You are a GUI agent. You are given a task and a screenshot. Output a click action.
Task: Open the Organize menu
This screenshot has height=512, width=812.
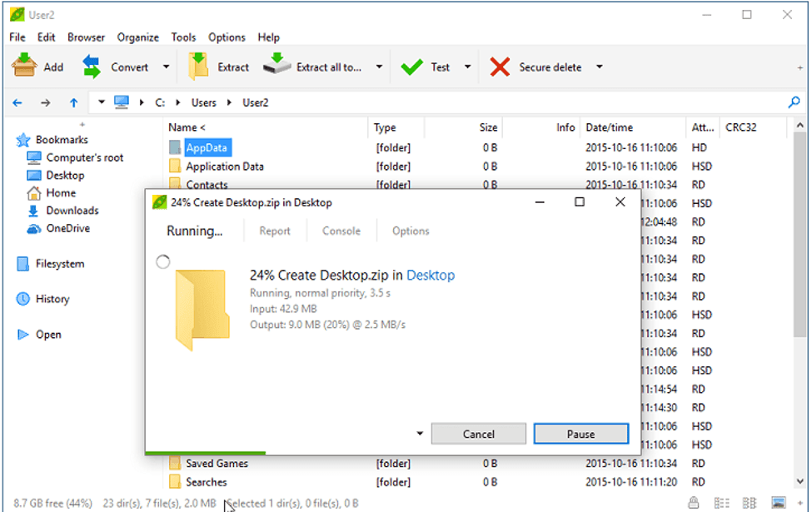click(x=137, y=37)
